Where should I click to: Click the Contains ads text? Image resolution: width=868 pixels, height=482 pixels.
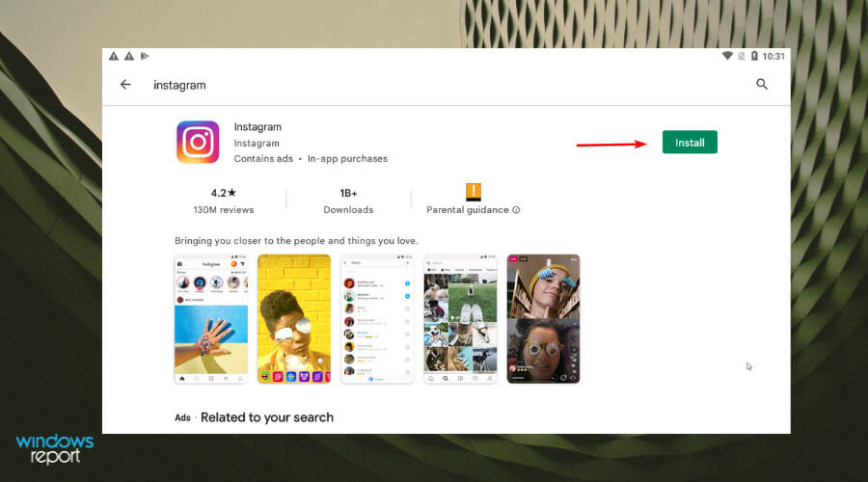263,159
